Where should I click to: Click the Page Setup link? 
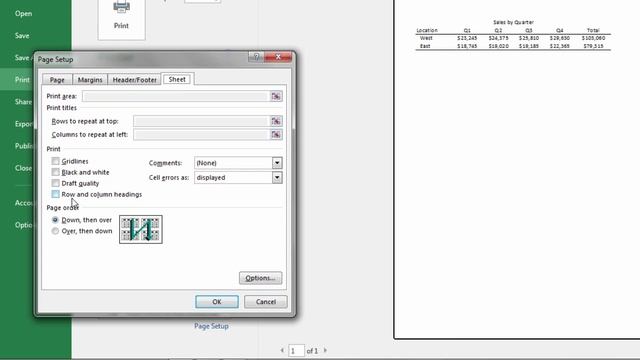point(211,326)
